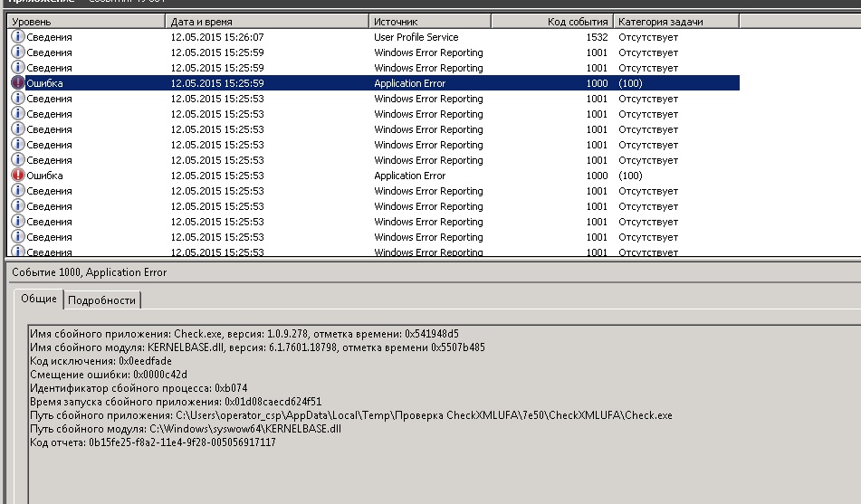Select the User Profile Service source cell
The width and height of the screenshot is (861, 504).
(416, 37)
